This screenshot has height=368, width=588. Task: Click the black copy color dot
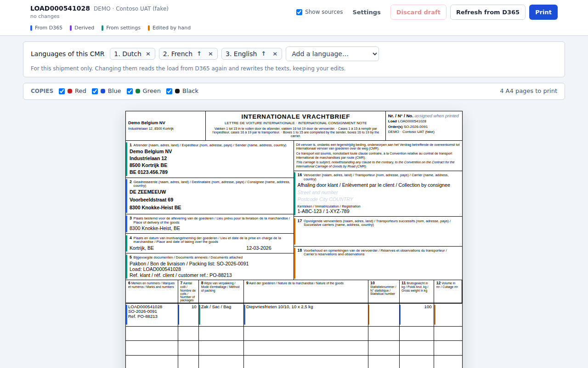[177, 91]
